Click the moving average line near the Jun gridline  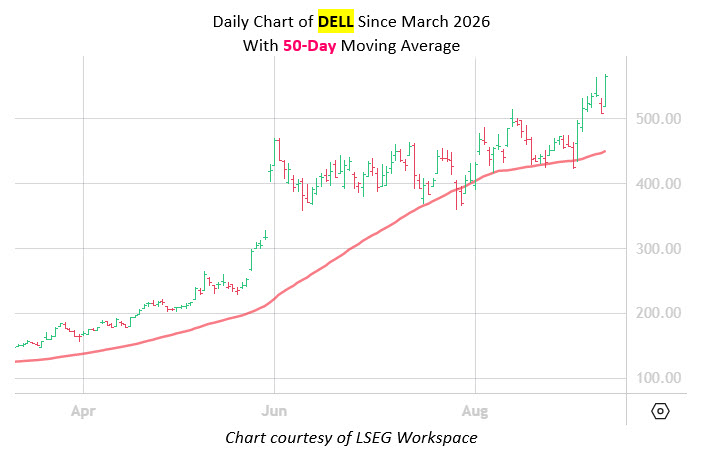pos(275,298)
